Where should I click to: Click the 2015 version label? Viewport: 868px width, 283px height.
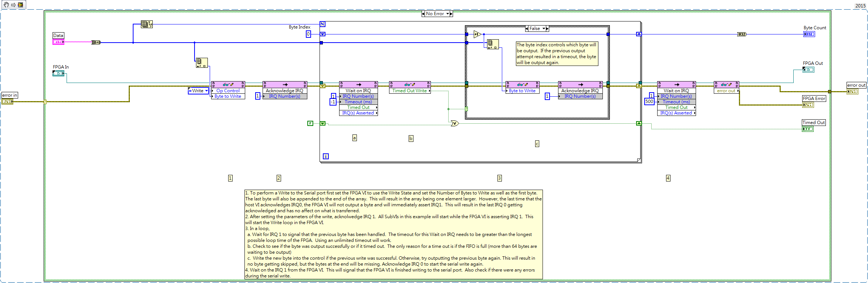tap(860, 6)
